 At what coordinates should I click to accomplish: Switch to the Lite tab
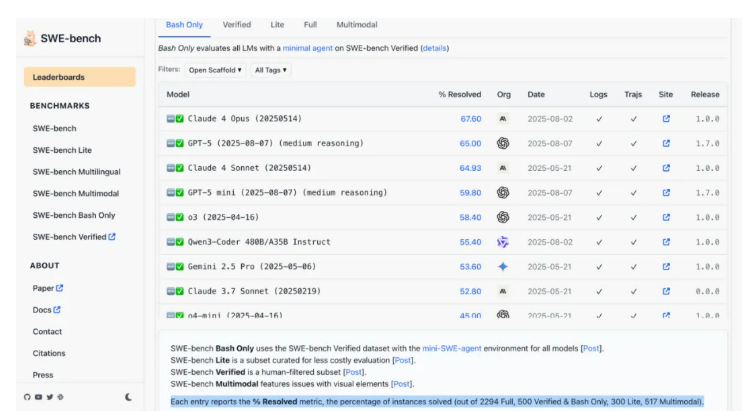pyautogui.click(x=277, y=25)
